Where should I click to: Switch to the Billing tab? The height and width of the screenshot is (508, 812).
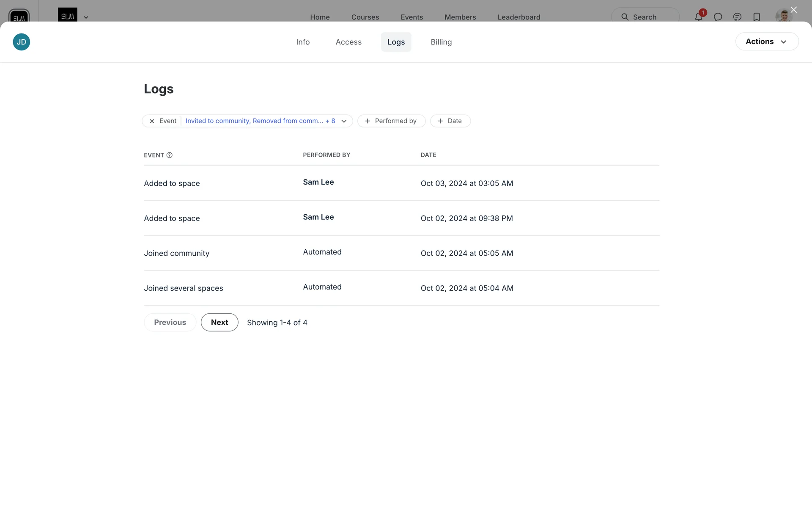[441, 42]
